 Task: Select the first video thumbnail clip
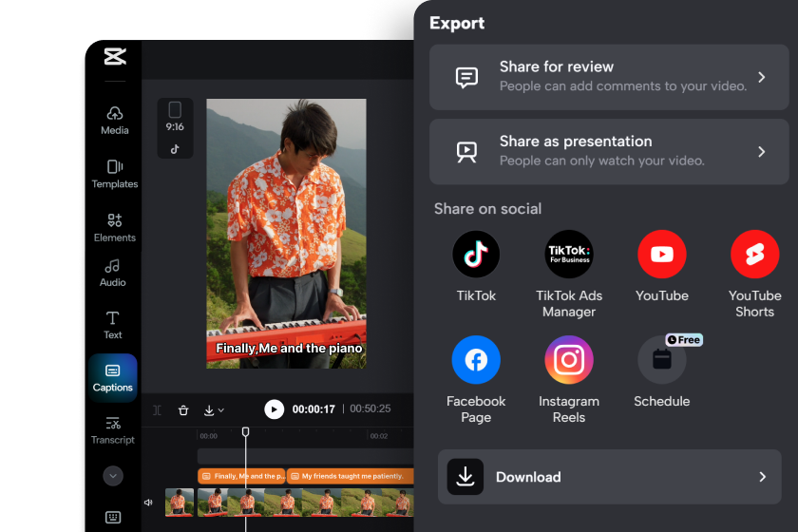[180, 503]
